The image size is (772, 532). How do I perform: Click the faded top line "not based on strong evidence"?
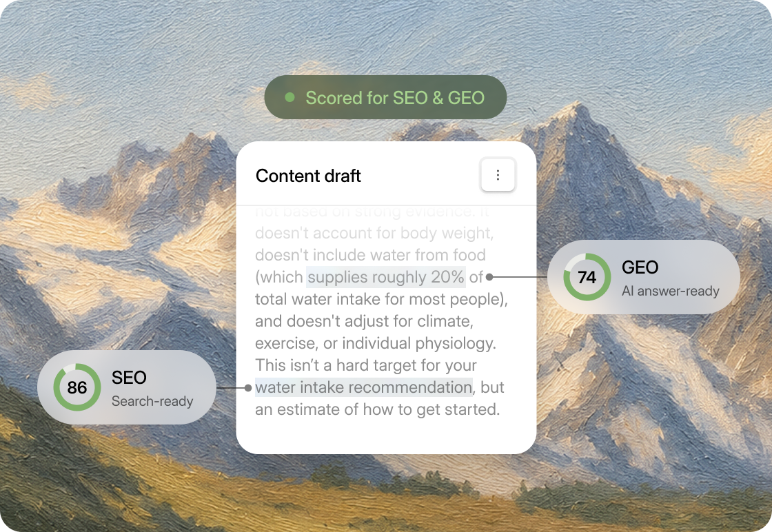pos(372,212)
